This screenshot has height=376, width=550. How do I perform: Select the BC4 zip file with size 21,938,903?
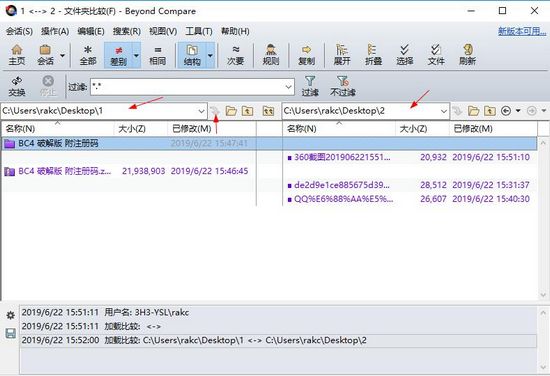(x=129, y=171)
